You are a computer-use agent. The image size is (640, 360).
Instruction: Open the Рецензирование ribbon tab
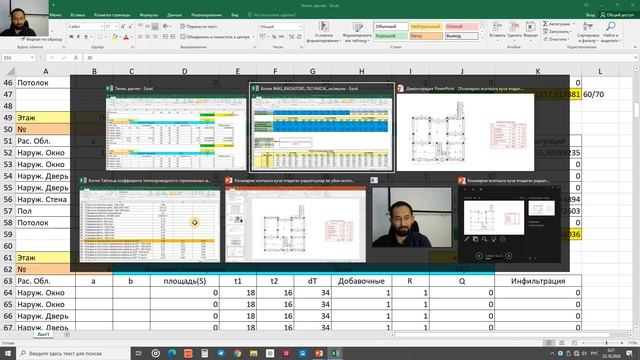click(x=207, y=15)
